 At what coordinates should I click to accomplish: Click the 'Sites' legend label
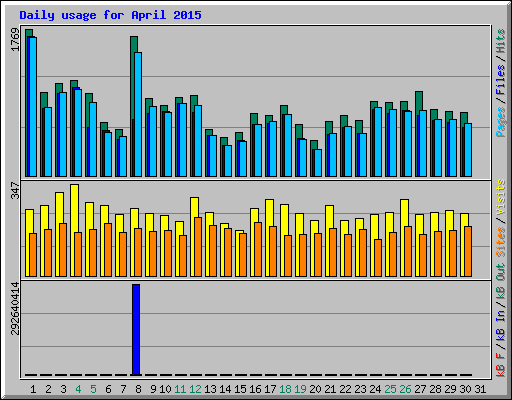500,242
